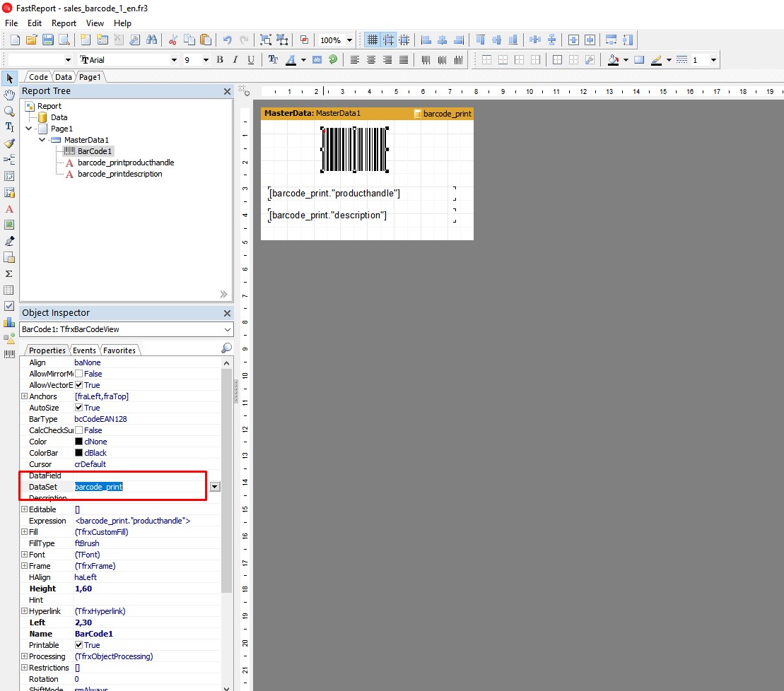
Task: Toggle the Printable property checkbox
Action: pyautogui.click(x=78, y=645)
